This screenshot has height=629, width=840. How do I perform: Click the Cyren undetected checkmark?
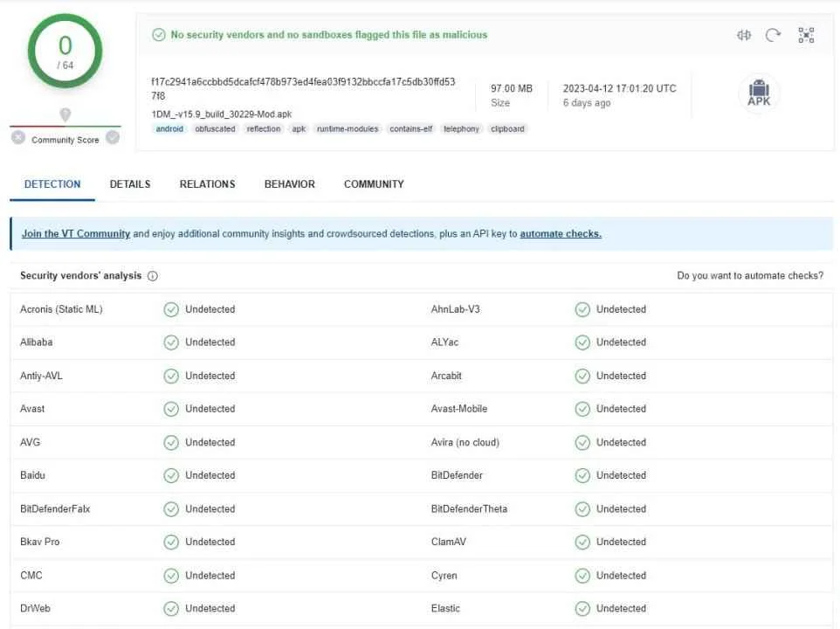582,576
